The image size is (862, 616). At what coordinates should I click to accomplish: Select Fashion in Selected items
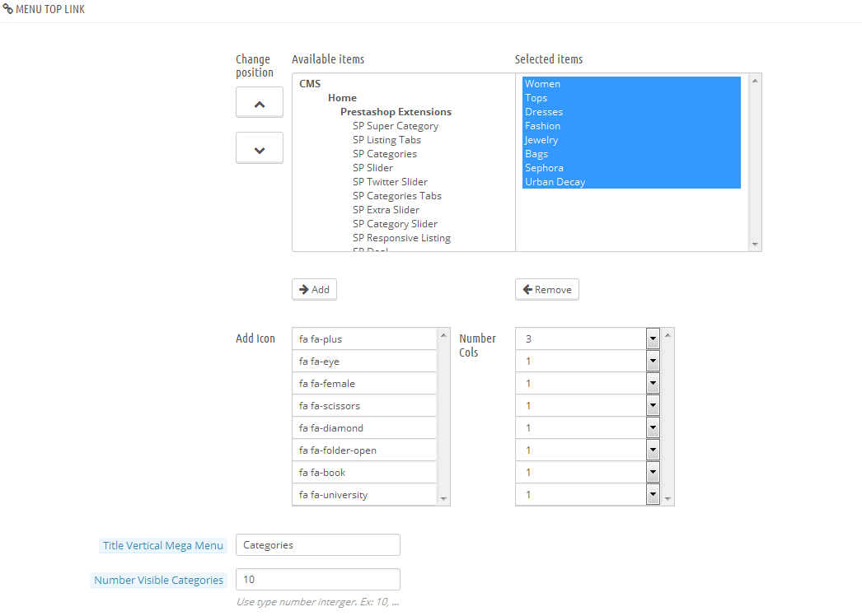coord(631,126)
